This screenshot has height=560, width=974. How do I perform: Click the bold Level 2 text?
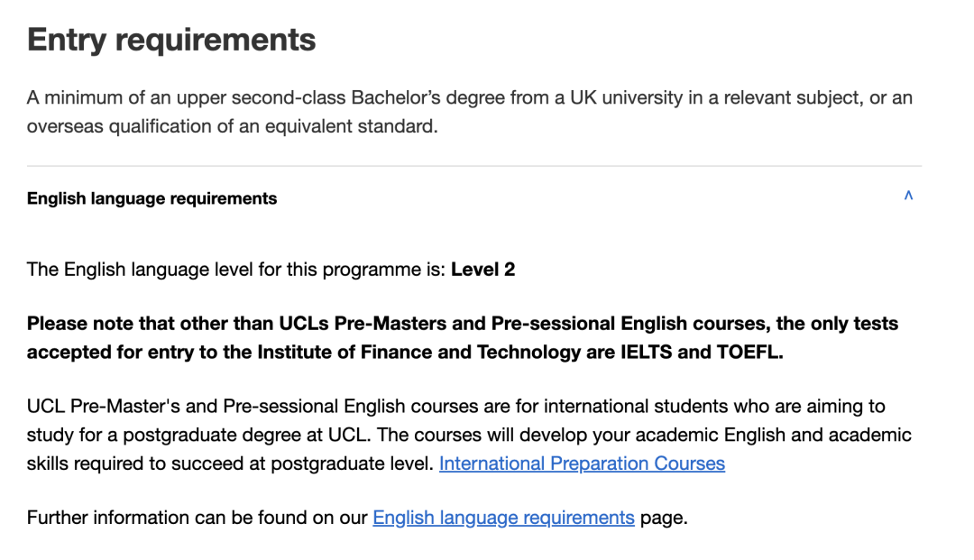(x=482, y=270)
